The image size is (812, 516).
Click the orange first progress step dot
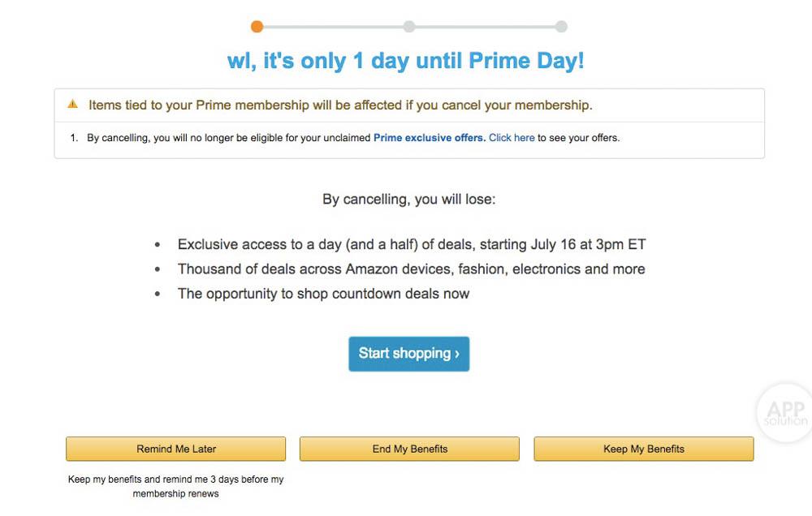point(257,27)
